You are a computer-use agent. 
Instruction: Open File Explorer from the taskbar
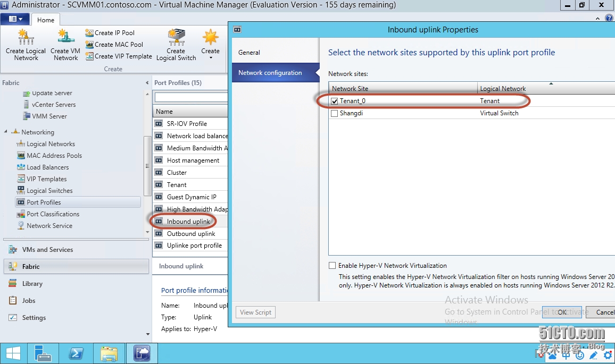click(109, 353)
